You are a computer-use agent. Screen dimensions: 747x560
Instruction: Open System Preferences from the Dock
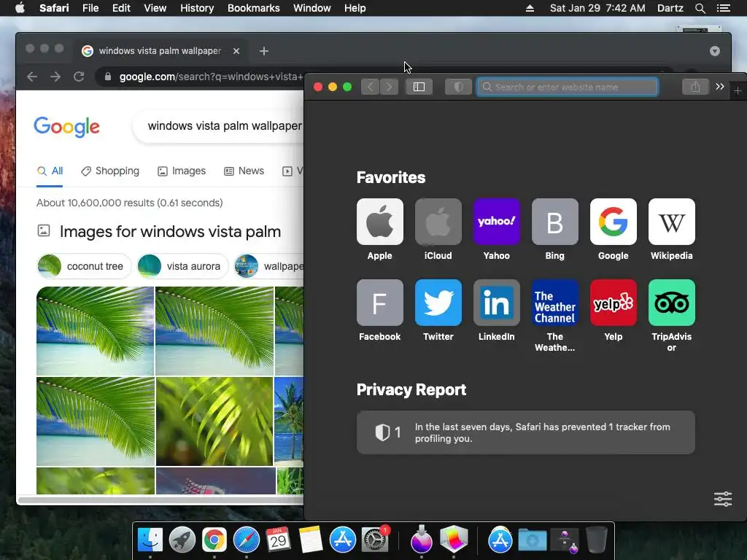pos(375,540)
